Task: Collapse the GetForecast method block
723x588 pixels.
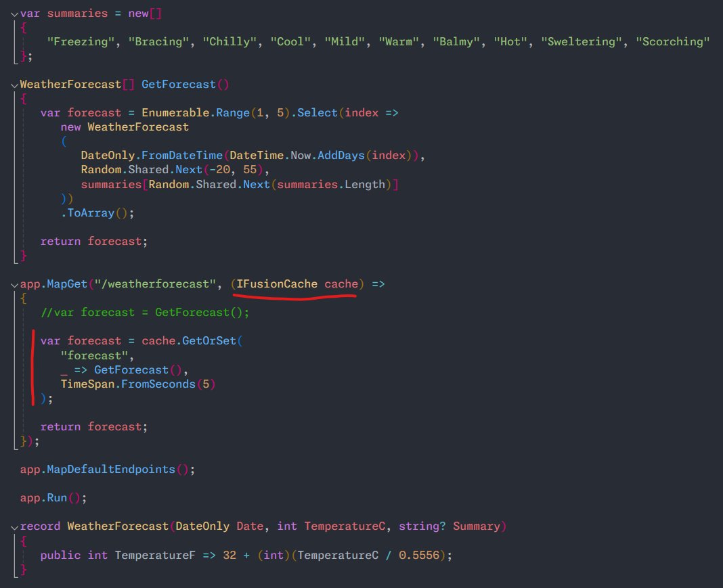Action: pos(14,86)
